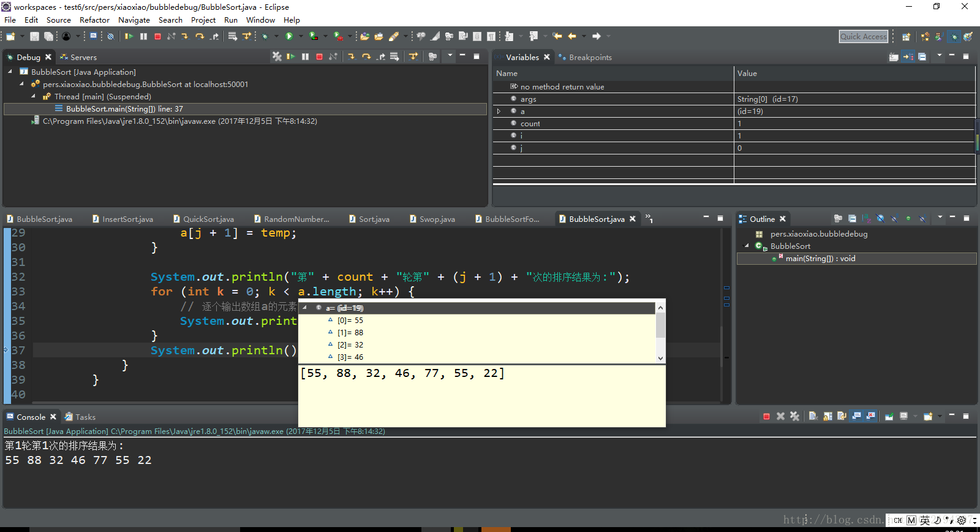Viewport: 980px width, 532px height.
Task: Switch to the Tasks tab
Action: 80,417
